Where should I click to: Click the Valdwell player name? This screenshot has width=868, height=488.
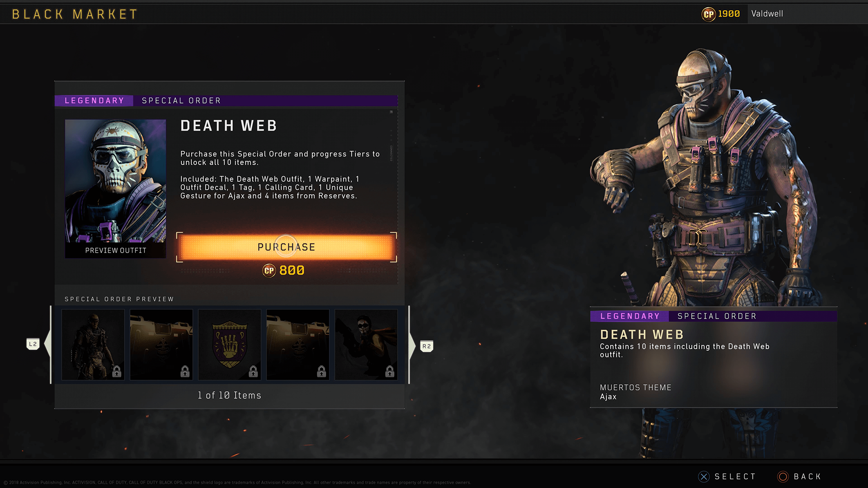click(767, 14)
